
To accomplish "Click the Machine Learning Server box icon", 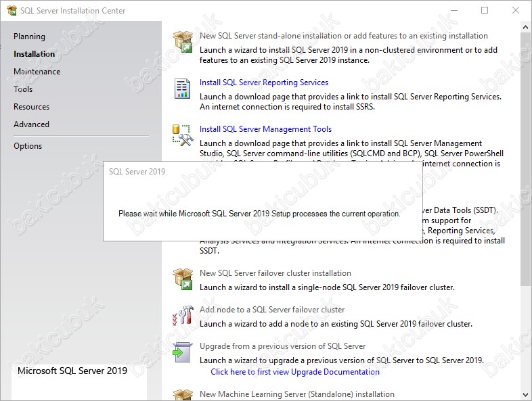I will [x=183, y=395].
